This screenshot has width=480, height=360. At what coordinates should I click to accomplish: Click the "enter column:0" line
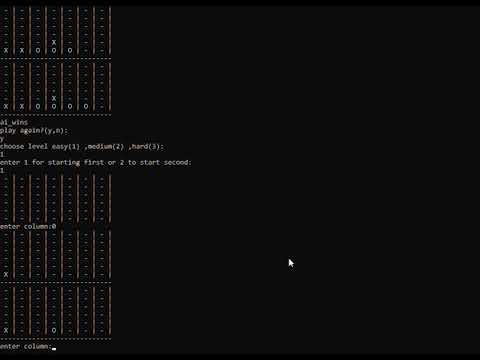point(28,227)
